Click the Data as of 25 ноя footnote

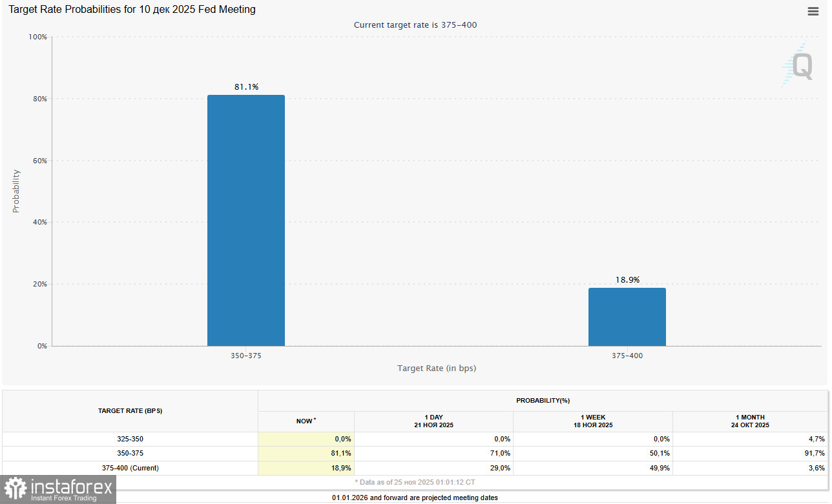click(x=415, y=482)
